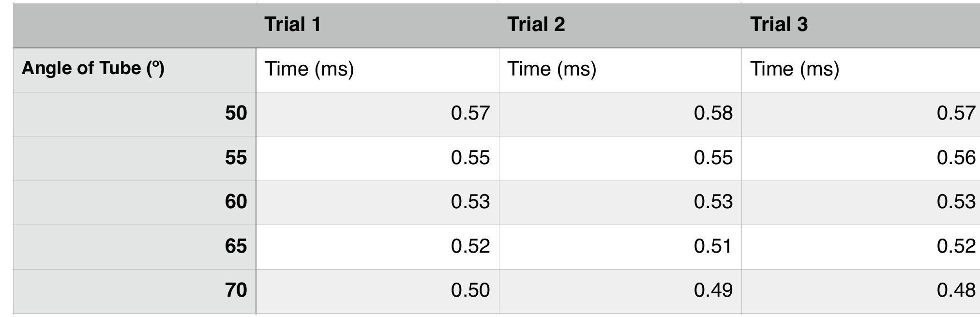The width and height of the screenshot is (980, 317).
Task: Select the row header for angle 50
Action: pos(135,113)
